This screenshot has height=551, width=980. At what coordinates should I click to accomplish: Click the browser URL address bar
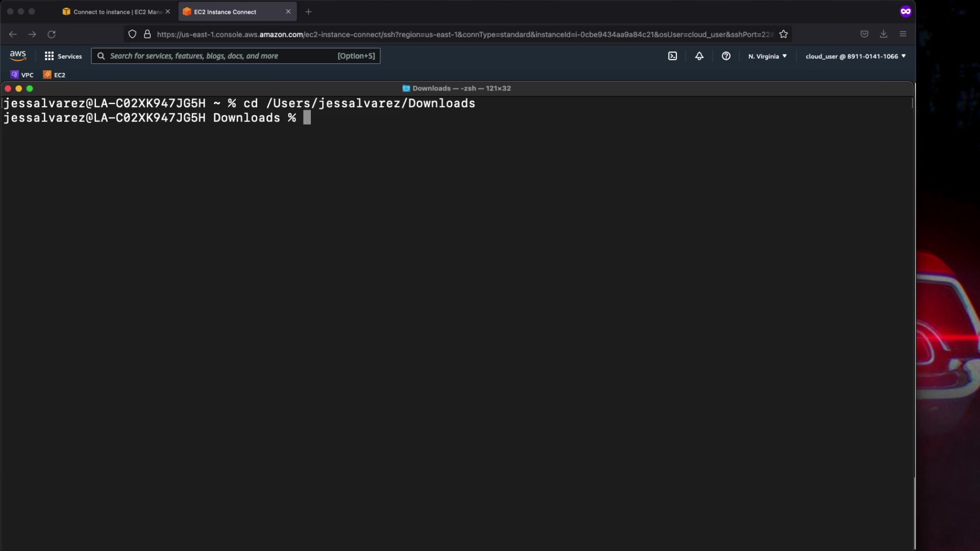(x=459, y=34)
